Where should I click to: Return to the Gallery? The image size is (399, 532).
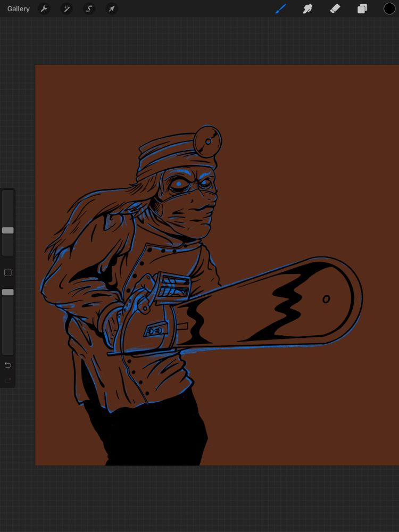[18, 9]
